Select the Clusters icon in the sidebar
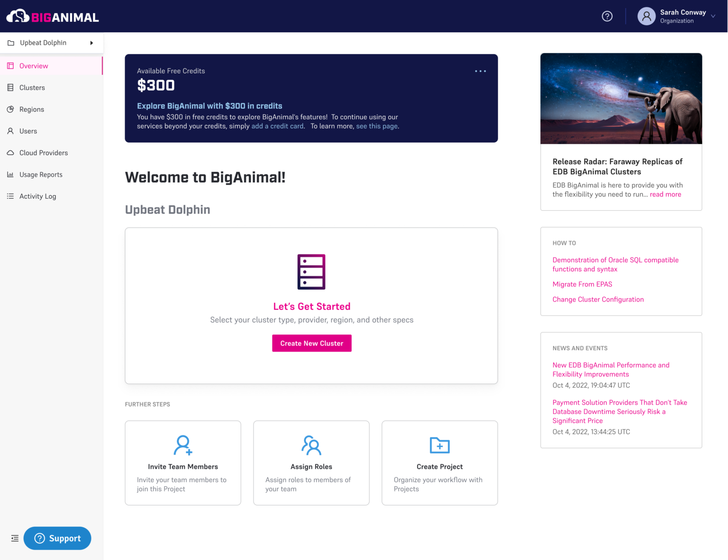Viewport: 728px width, 560px height. click(x=10, y=88)
